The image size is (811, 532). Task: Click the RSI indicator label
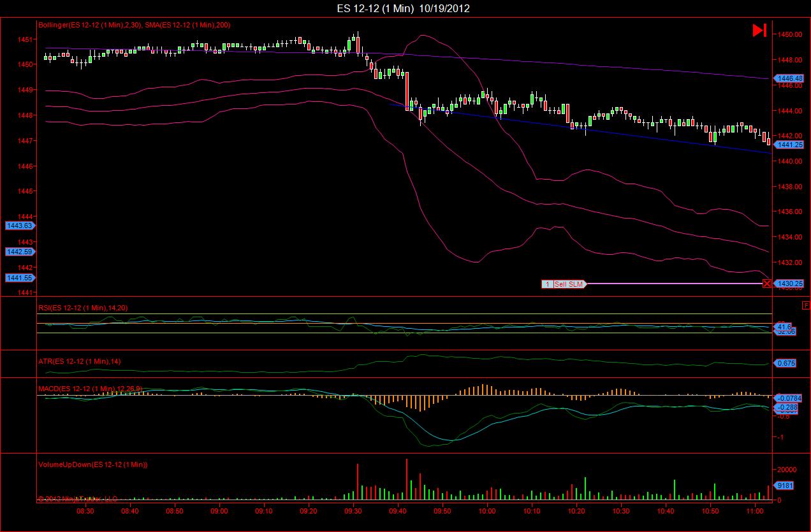(83, 308)
